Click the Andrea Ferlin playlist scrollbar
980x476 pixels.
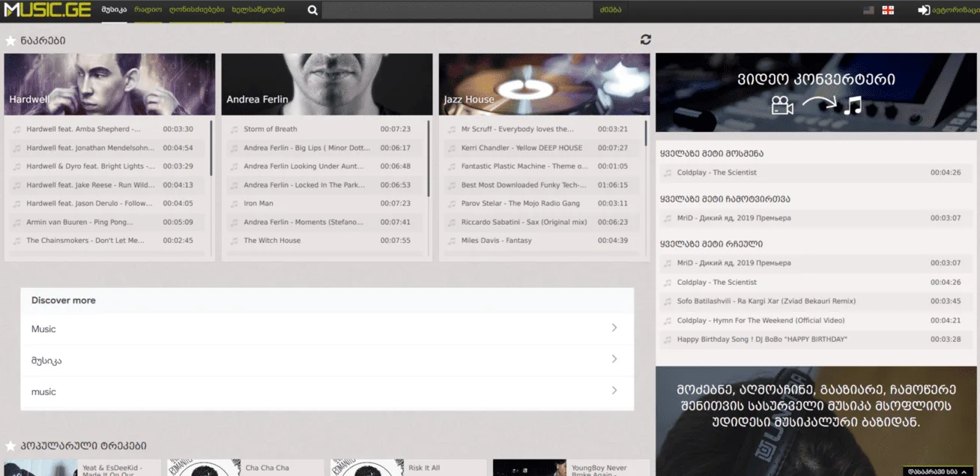429,158
